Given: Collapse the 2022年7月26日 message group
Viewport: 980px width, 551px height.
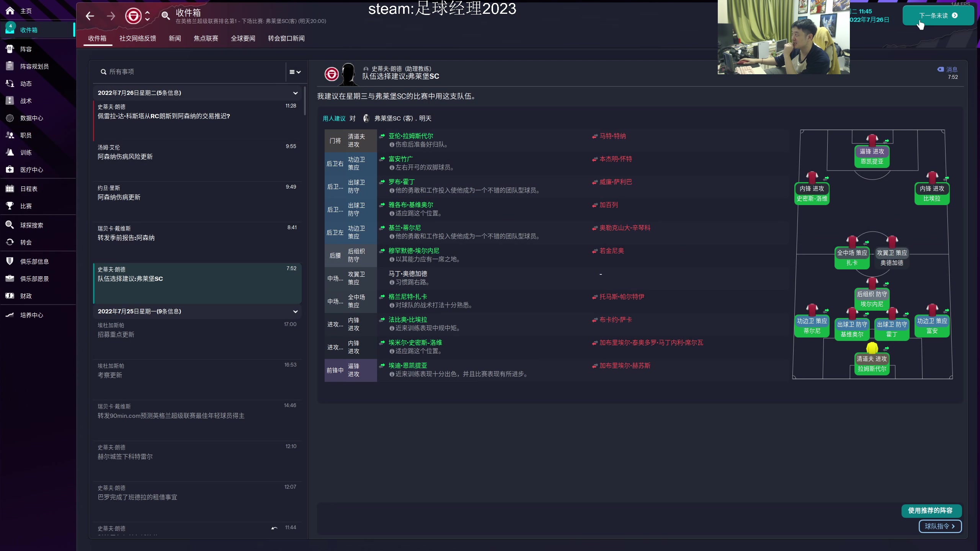Looking at the screenshot, I should point(295,93).
